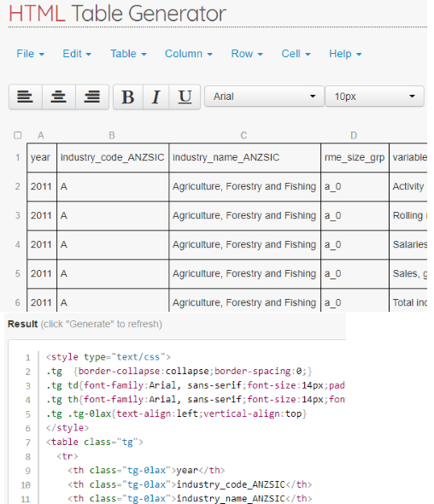Click code line 5 .tg-0lax rule
The image size is (434, 504).
pyautogui.click(x=177, y=413)
